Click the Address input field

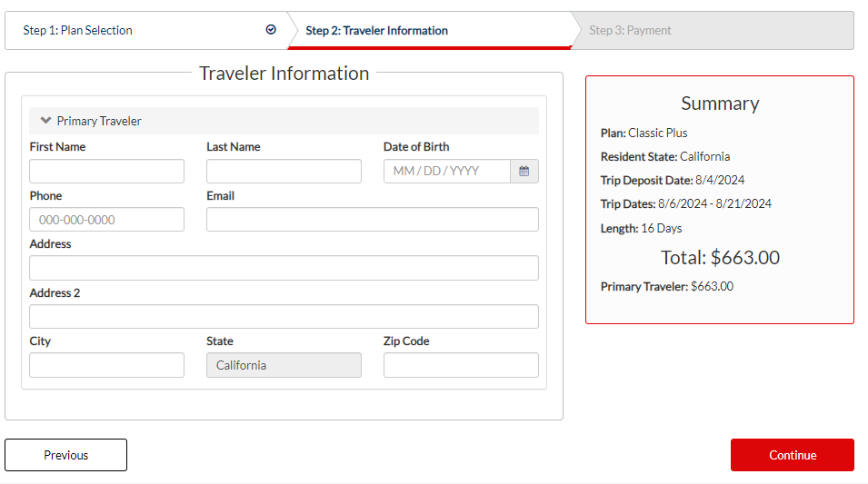[284, 268]
